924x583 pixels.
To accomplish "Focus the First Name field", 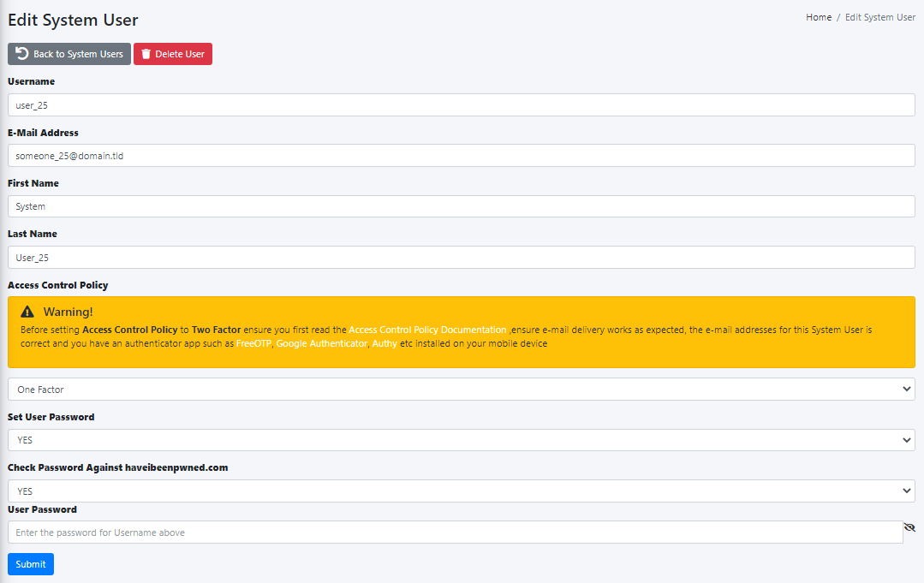I will click(462, 206).
